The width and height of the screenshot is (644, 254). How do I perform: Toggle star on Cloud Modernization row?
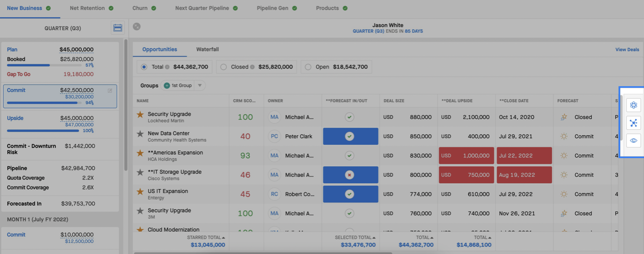click(140, 229)
